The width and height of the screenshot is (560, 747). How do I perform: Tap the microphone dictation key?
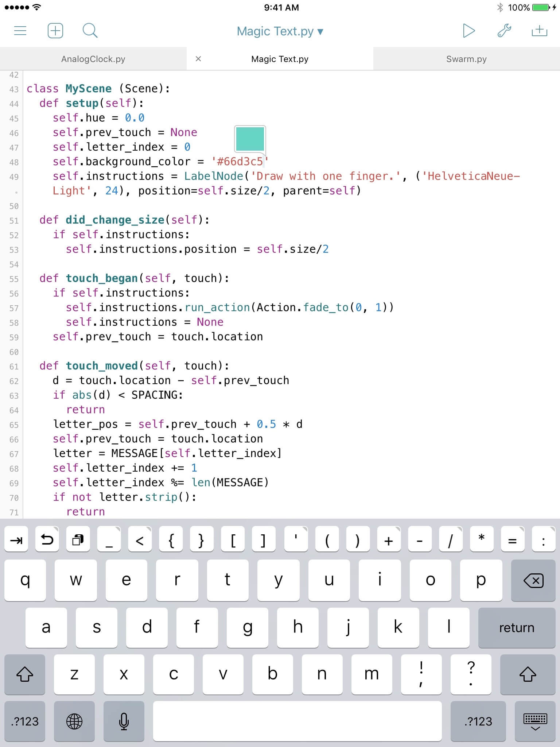(x=124, y=721)
